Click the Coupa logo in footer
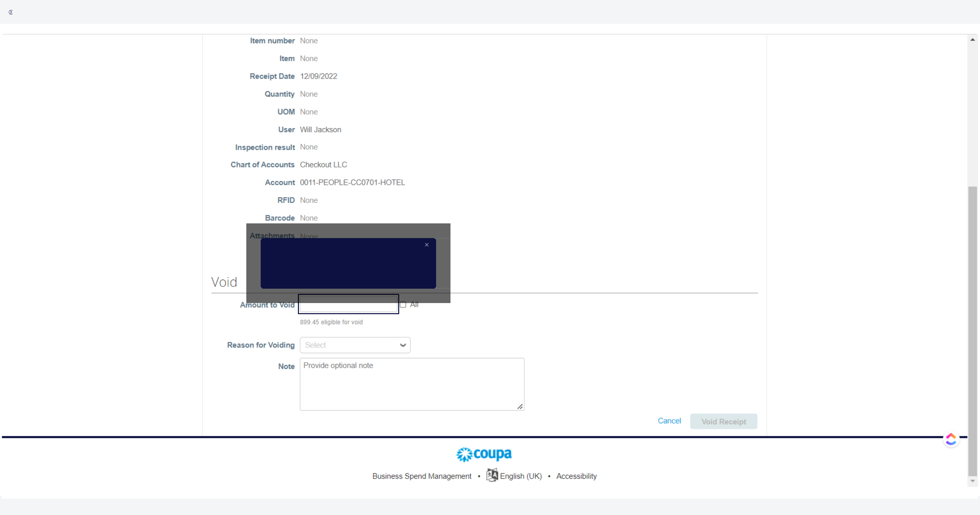Viewport: 980px width, 515px height. tap(484, 454)
